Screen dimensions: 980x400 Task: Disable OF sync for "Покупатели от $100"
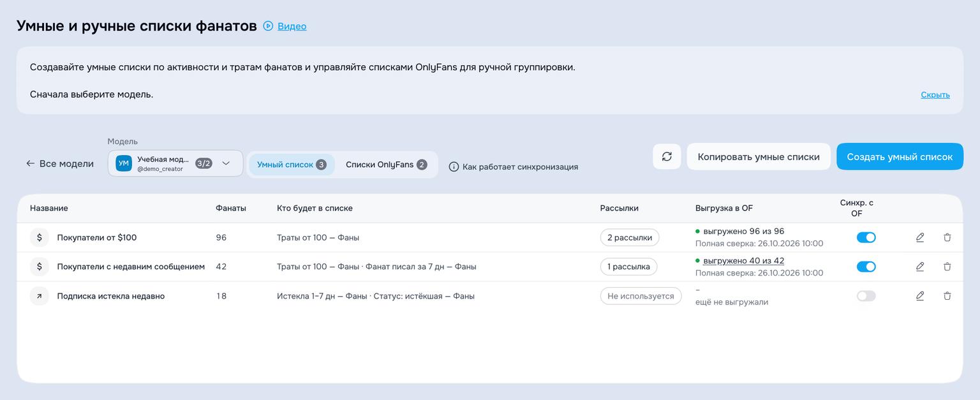coord(866,237)
